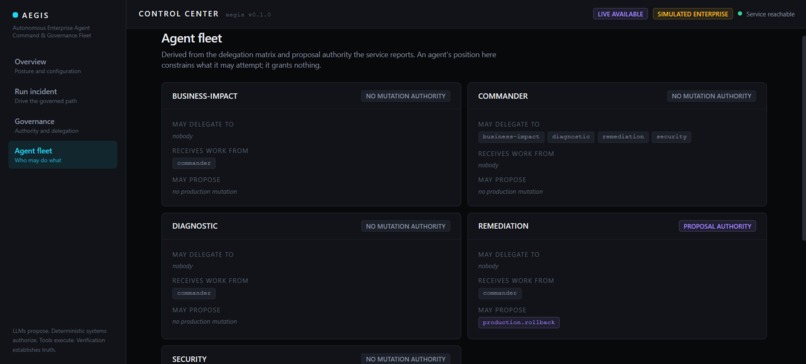Click the business-impact delegate chip
Viewport: 806px width, 364px height.
[511, 137]
